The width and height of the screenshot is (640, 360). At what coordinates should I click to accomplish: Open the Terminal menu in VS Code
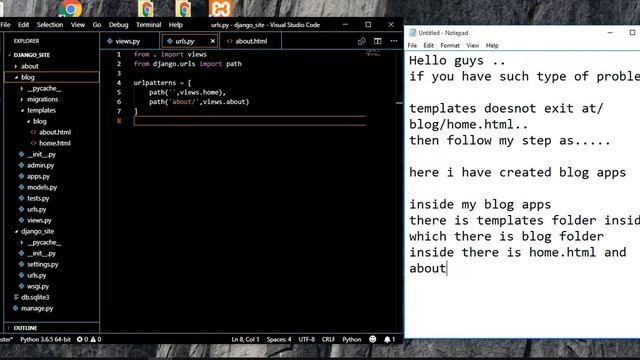[x=149, y=24]
